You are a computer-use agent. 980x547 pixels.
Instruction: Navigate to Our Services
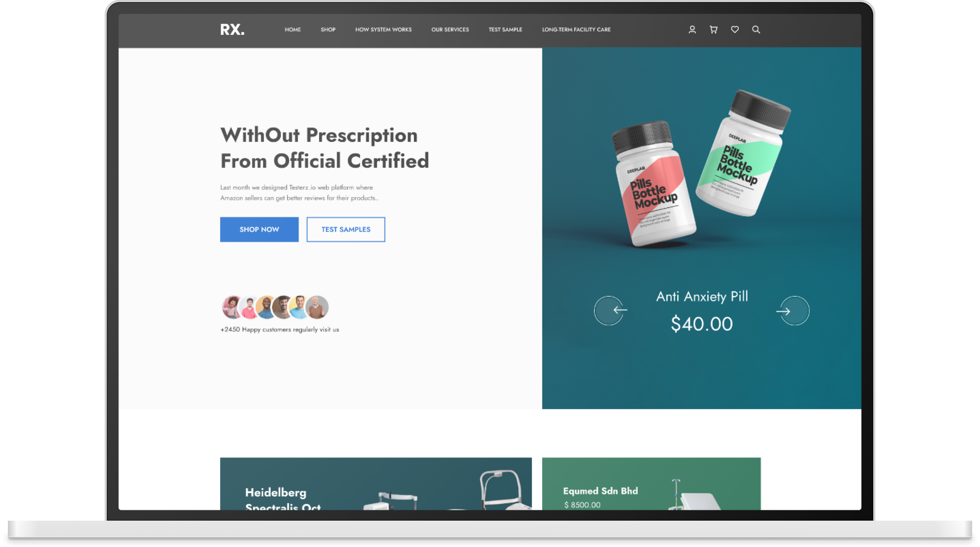(450, 30)
